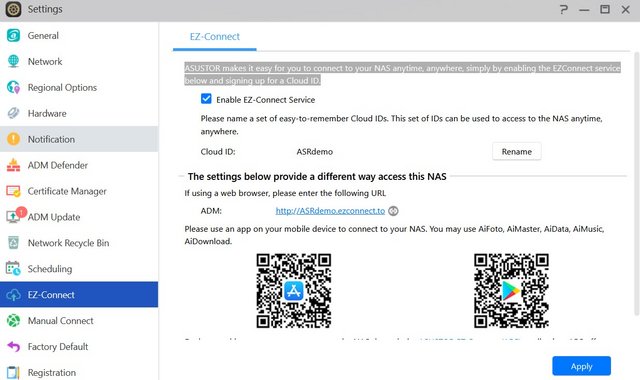
Task: Minimize the Settings window
Action: (x=584, y=9)
